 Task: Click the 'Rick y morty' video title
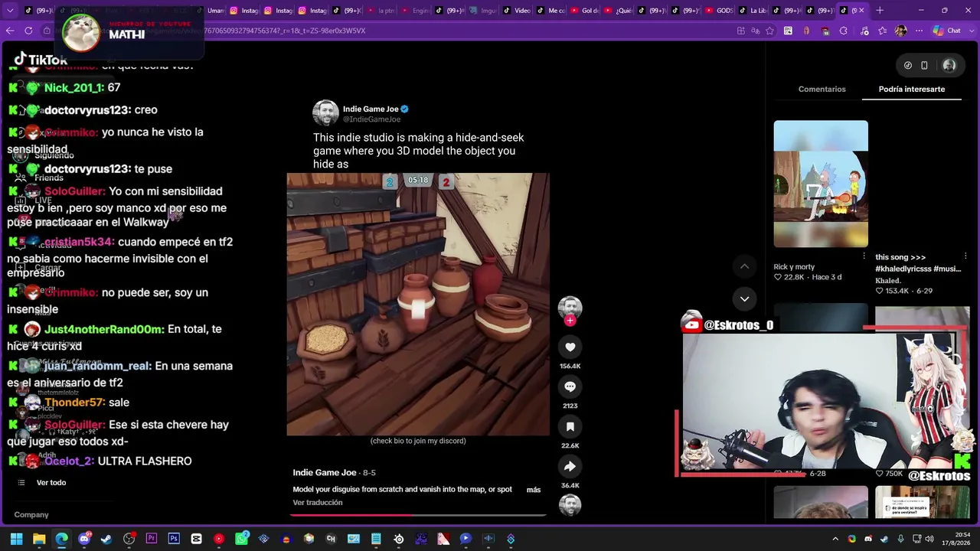point(794,267)
